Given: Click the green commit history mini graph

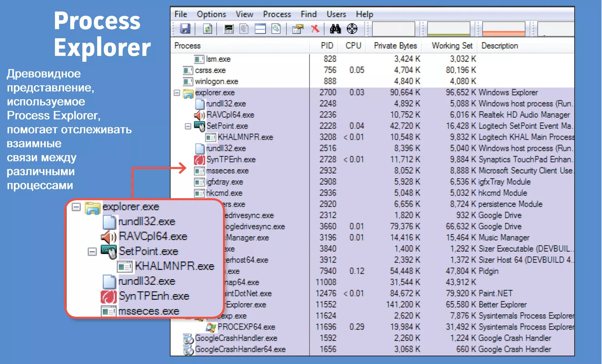Looking at the screenshot, I should 448,29.
